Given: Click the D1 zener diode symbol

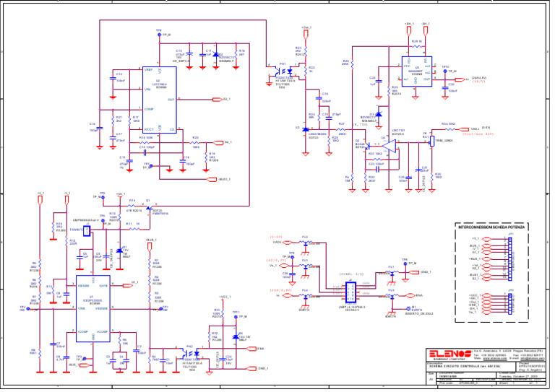Looking at the screenshot, I should pos(120,250).
